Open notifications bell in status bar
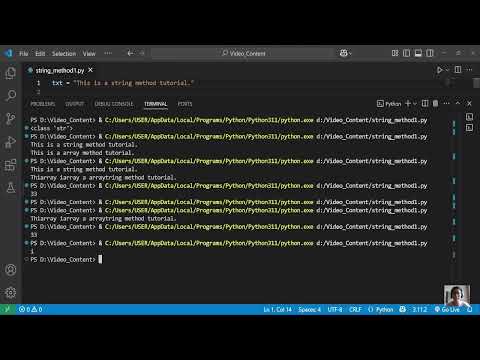Viewport: 480px width, 360px height. [470, 309]
